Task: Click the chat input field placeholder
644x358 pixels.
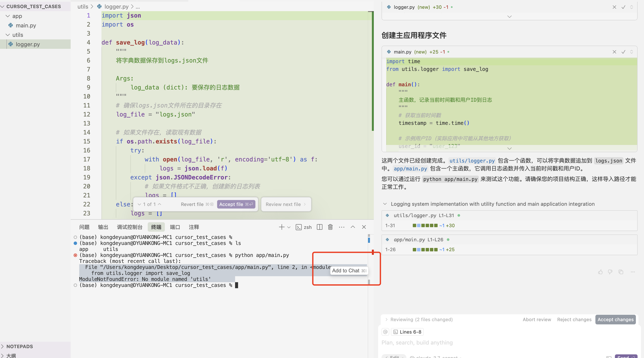Action: point(417,343)
